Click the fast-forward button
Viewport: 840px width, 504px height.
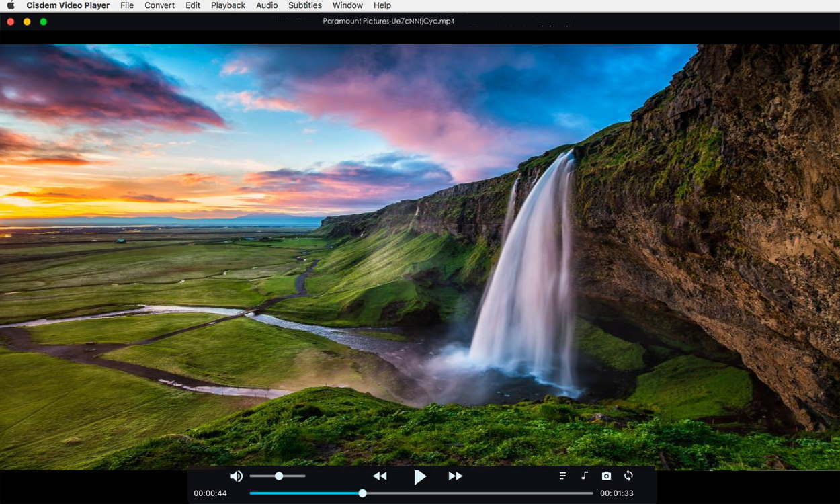(456, 476)
